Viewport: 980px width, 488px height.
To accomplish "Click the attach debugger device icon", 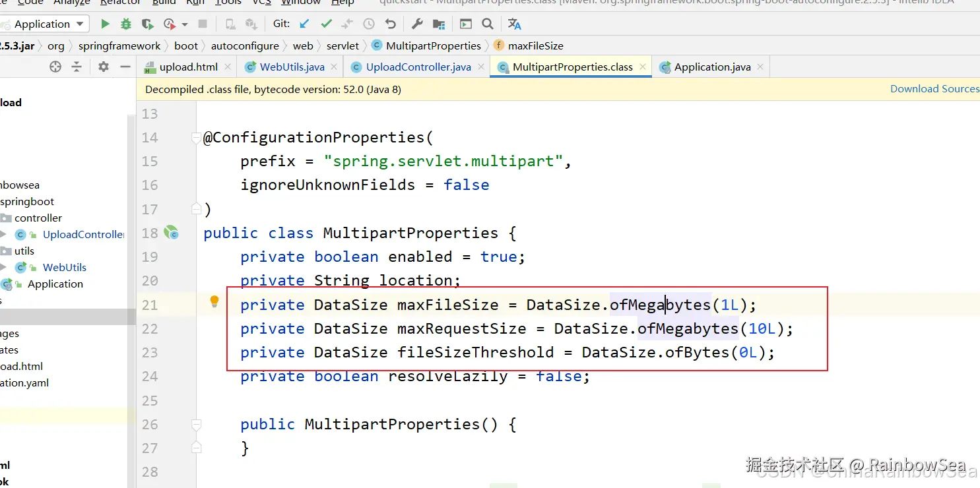I will pos(230,24).
